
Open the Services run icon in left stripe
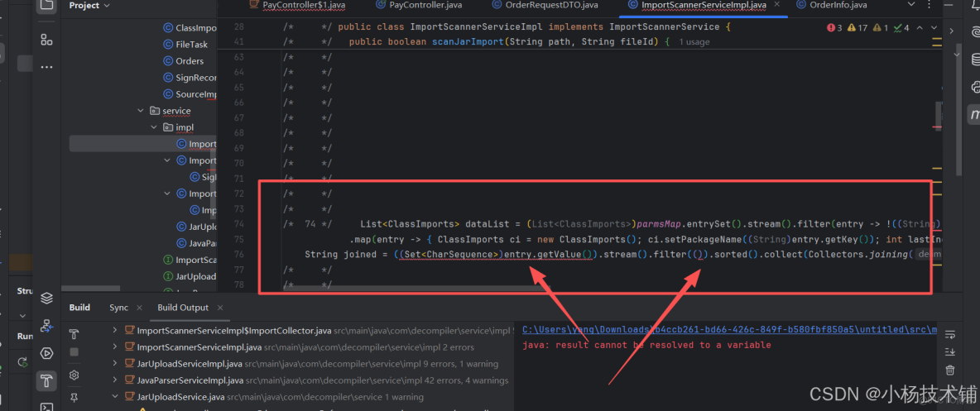click(x=46, y=353)
